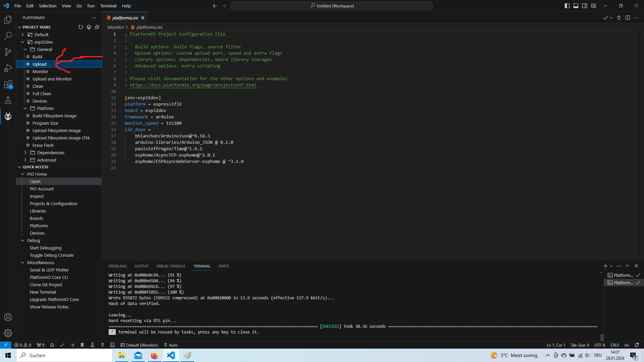Image resolution: width=644 pixels, height=362 pixels.
Task: Click the PlatformIO Home icon in status bar
Action: pos(52,345)
